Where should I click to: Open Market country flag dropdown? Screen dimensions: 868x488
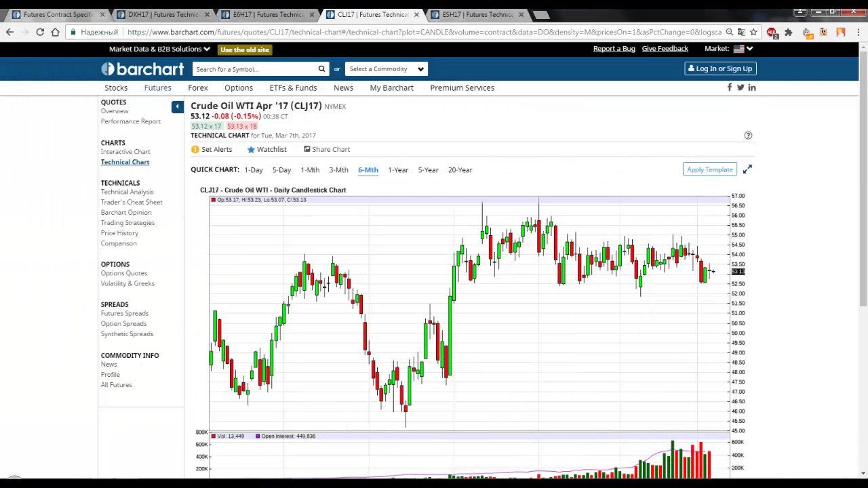[x=743, y=49]
